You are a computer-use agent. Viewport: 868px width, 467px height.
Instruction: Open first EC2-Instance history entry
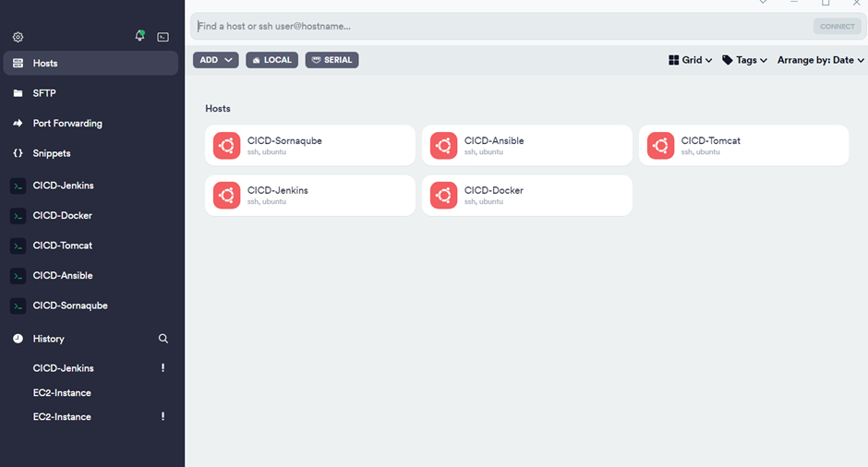(x=62, y=393)
